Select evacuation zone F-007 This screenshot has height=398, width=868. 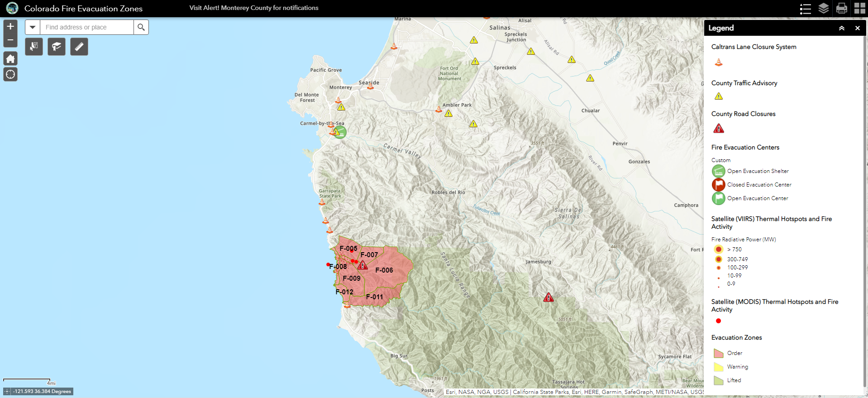coord(369,255)
